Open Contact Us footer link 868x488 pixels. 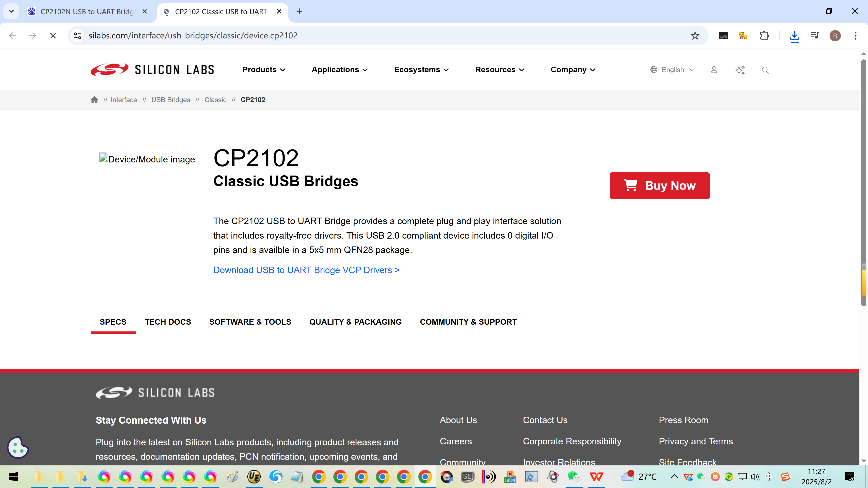[x=545, y=420]
